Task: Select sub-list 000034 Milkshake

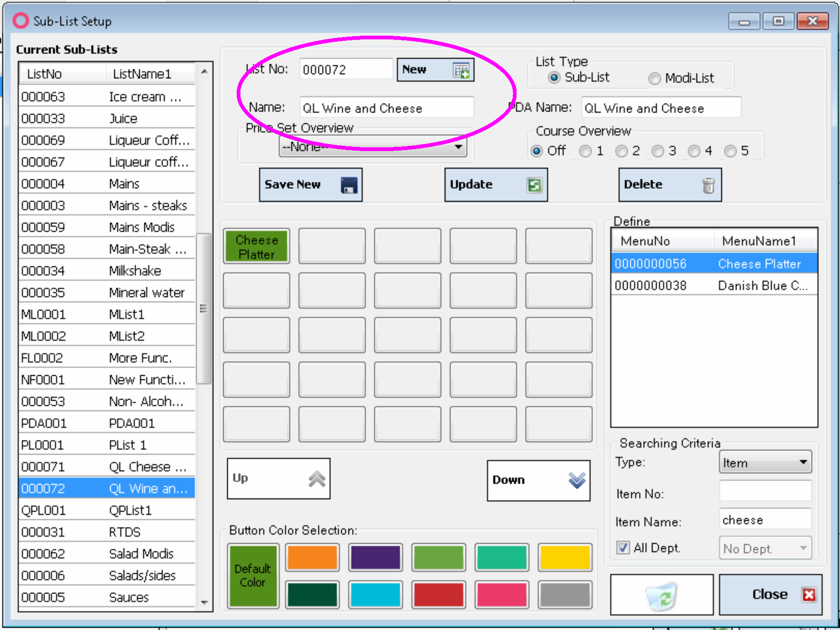Action: pyautogui.click(x=107, y=271)
